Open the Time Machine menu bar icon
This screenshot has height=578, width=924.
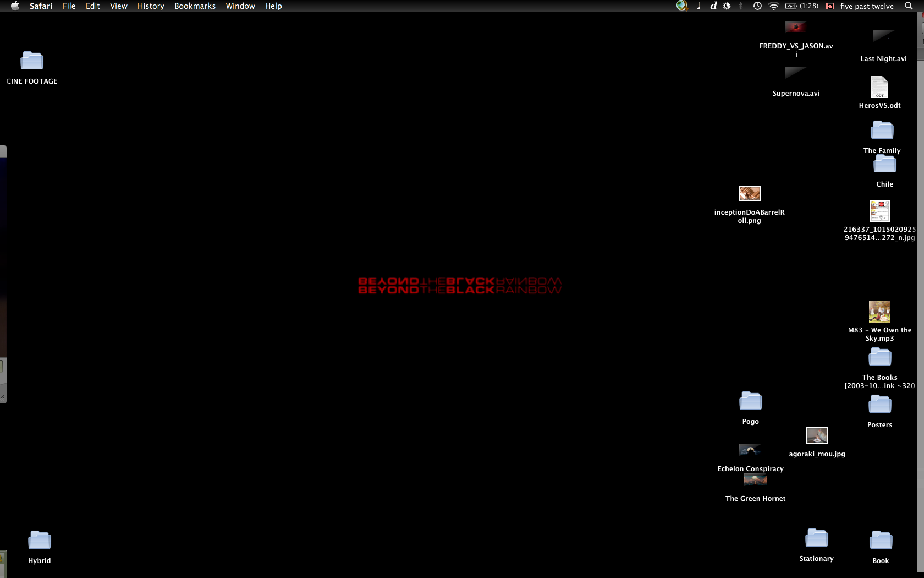pyautogui.click(x=757, y=6)
